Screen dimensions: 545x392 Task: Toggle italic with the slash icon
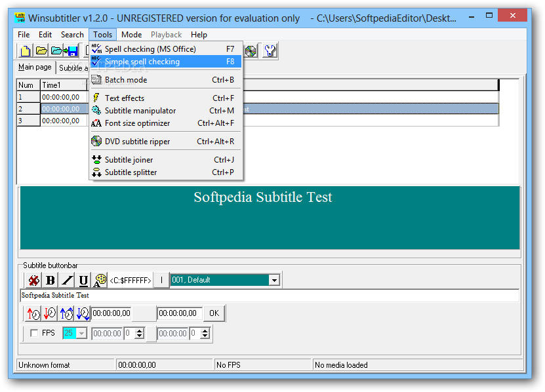(x=67, y=281)
